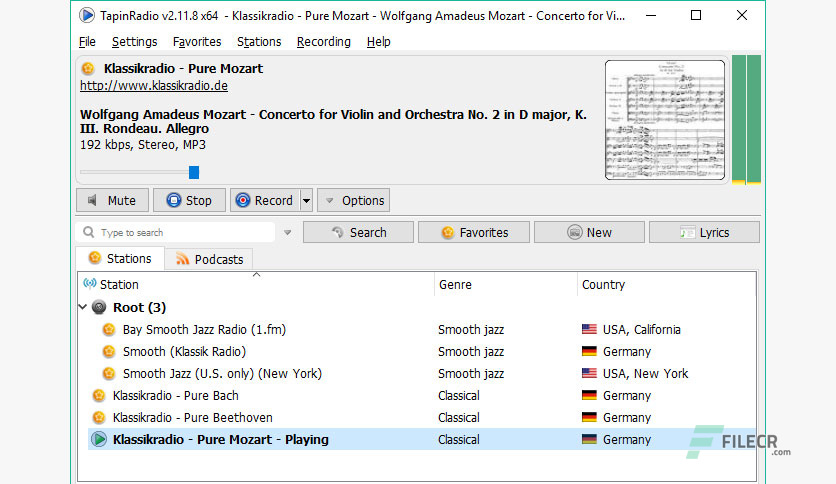Image resolution: width=836 pixels, height=484 pixels.
Task: Click Smooth jazz genre of Bay Smooth Jazz Radio
Action: pyautogui.click(x=471, y=329)
